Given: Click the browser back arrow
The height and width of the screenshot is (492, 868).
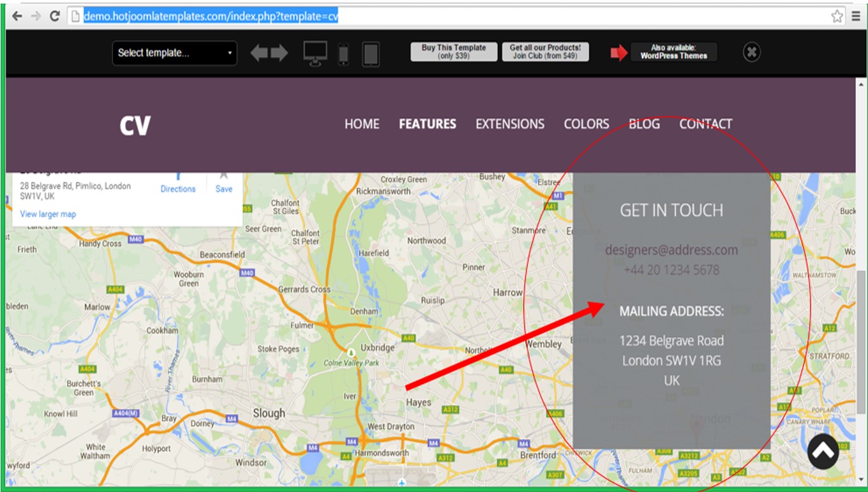Looking at the screenshot, I should coord(17,16).
